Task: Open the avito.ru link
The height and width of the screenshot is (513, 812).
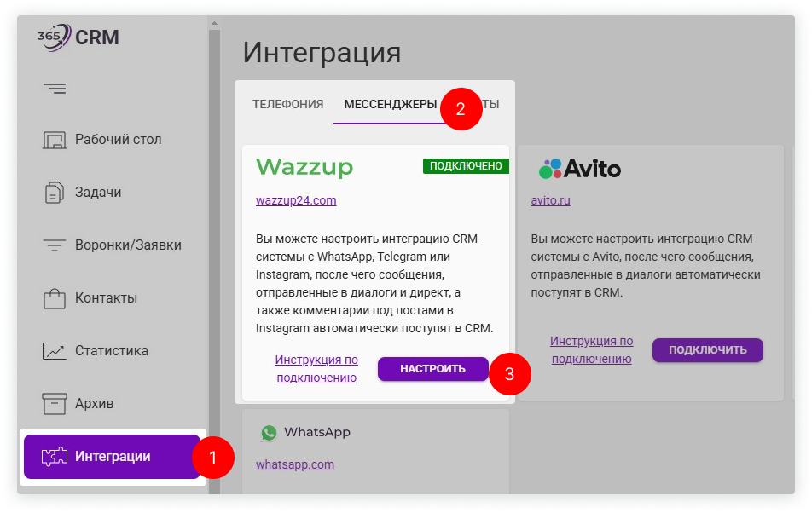Action: [550, 201]
